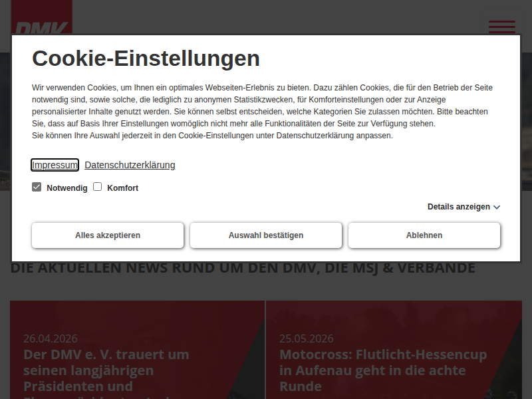The image size is (532, 399).
Task: Click the Ablehnen button
Action: pos(424,235)
